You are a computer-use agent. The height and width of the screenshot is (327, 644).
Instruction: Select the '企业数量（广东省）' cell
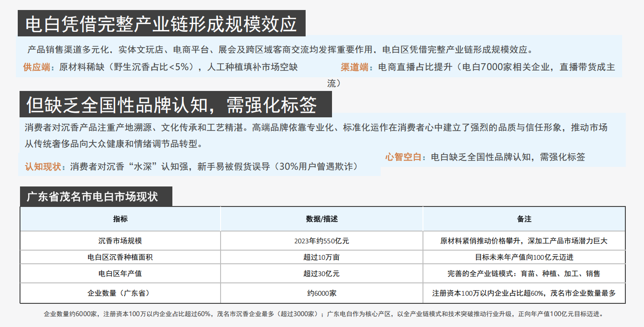pyautogui.click(x=120, y=293)
